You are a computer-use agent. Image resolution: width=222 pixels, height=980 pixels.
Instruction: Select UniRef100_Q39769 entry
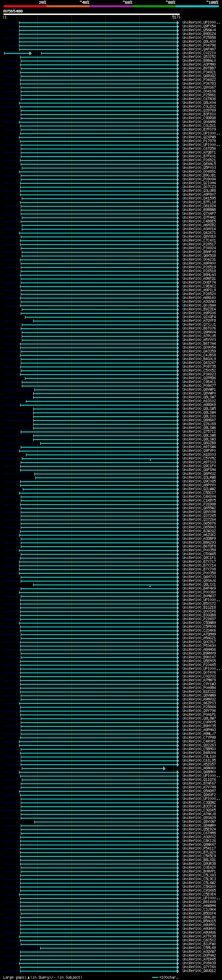click(x=199, y=110)
